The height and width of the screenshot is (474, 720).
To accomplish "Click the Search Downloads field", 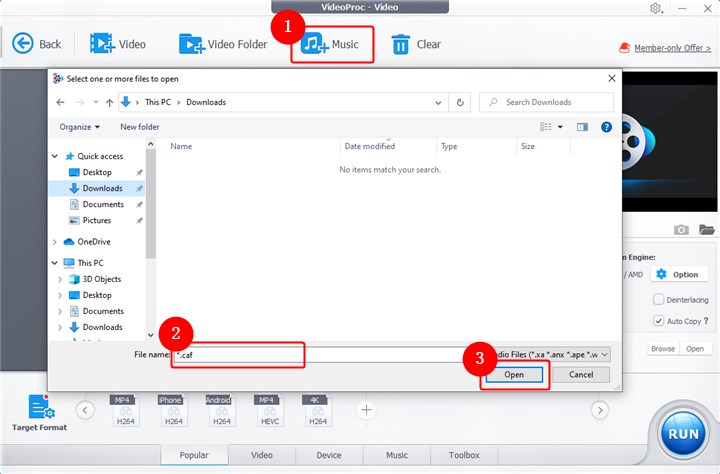I will (546, 102).
